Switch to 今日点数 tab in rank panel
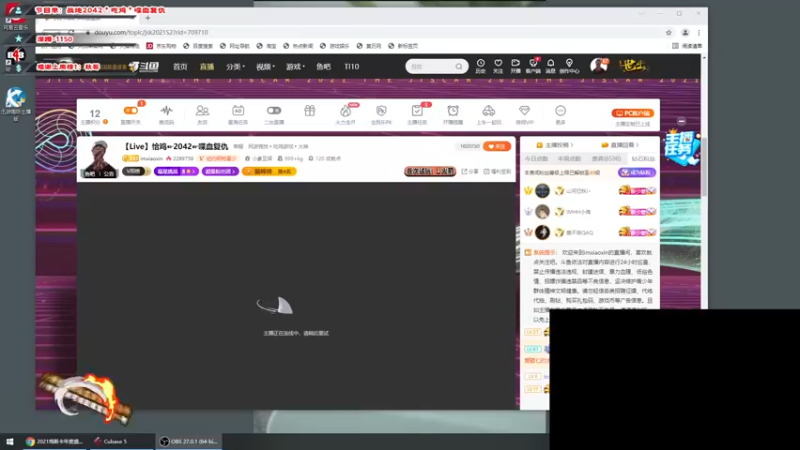800x450 pixels. (536, 159)
